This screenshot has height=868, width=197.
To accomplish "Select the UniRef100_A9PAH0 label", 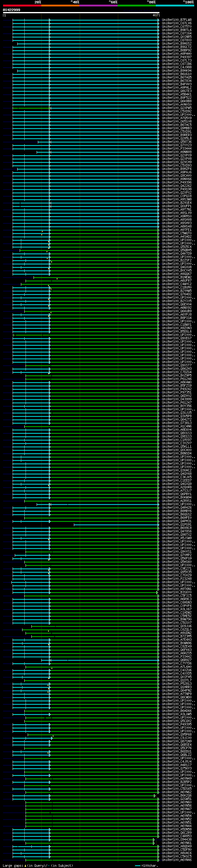I will point(177,54).
